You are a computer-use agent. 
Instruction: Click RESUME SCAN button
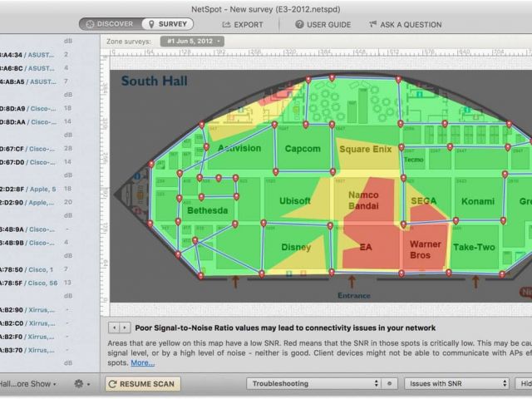pyautogui.click(x=142, y=384)
